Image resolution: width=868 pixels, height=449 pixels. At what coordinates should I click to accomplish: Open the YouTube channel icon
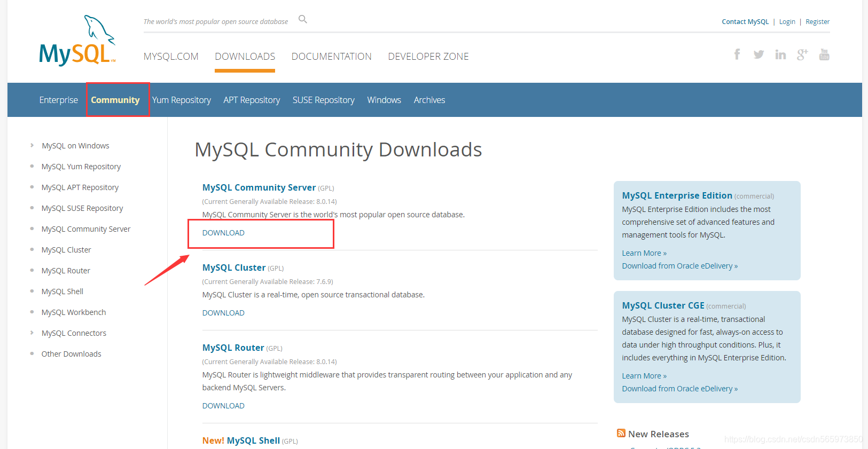(824, 54)
